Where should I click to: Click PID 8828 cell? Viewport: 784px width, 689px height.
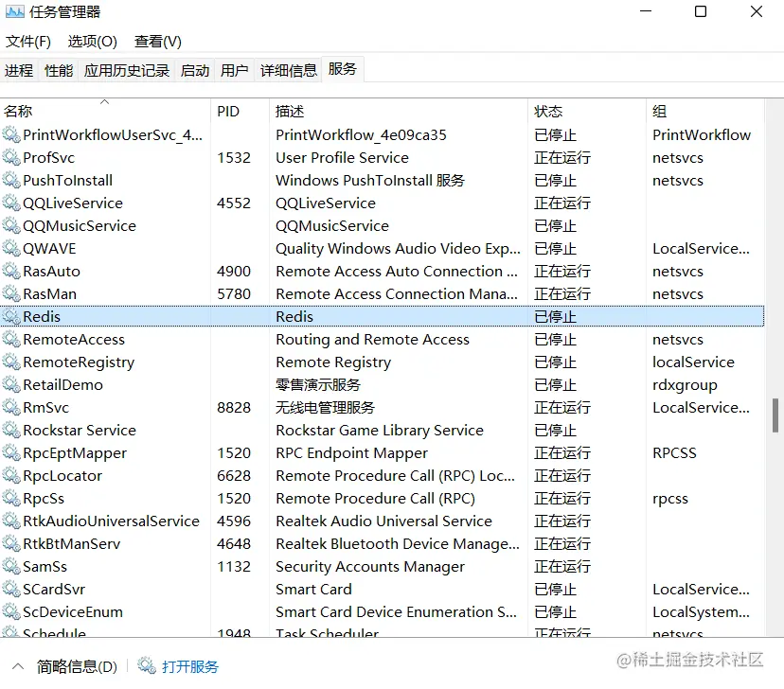point(234,407)
